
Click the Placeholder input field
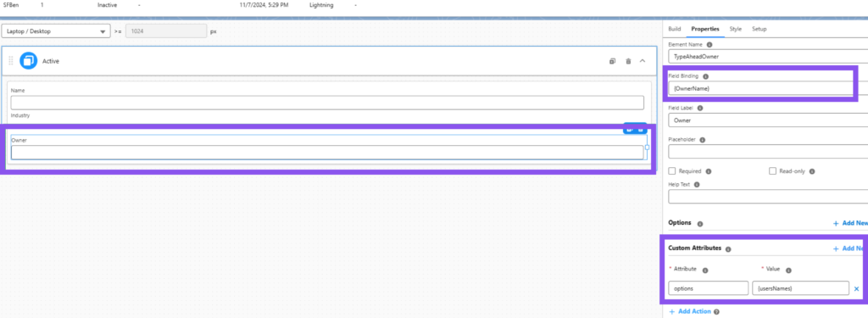coord(768,151)
